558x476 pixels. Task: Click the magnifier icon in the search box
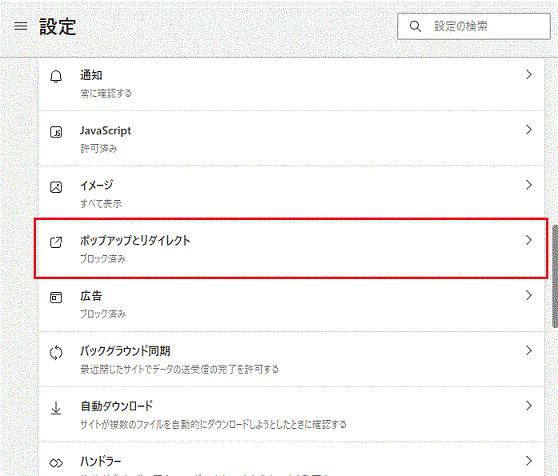click(x=415, y=26)
